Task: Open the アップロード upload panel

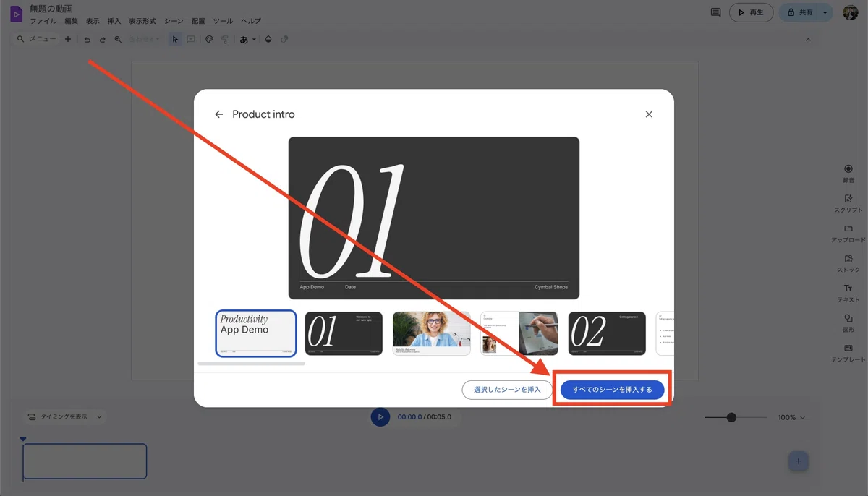Action: pyautogui.click(x=848, y=233)
